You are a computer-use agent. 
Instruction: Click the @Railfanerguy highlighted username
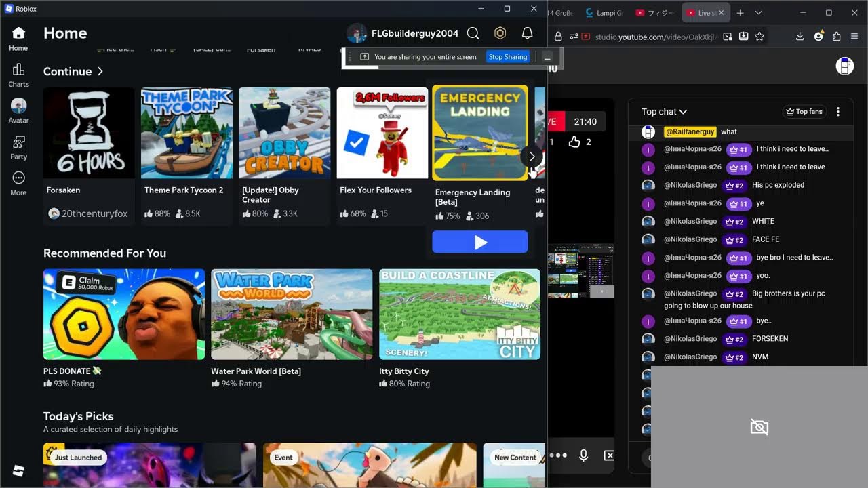pyautogui.click(x=690, y=131)
